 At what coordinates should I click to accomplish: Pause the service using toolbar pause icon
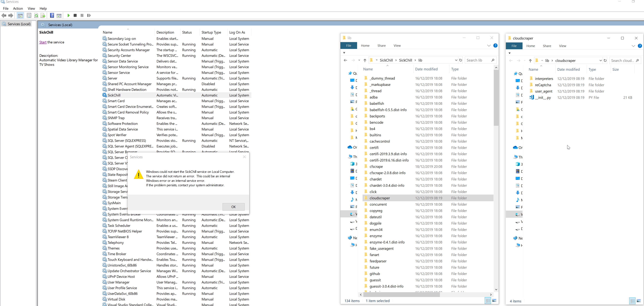(82, 16)
